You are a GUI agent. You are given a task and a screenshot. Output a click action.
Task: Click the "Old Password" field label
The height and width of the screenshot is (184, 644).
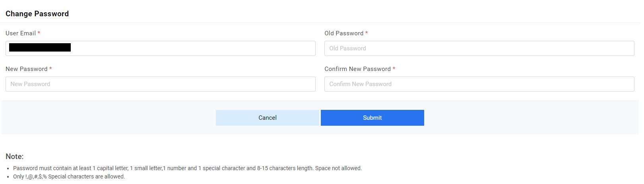coord(344,33)
